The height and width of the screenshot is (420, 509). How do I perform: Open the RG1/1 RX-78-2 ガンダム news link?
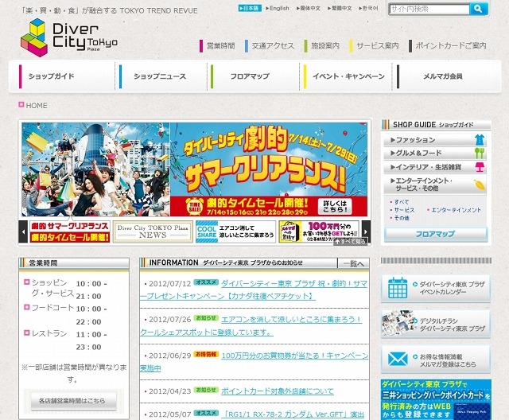293,414
